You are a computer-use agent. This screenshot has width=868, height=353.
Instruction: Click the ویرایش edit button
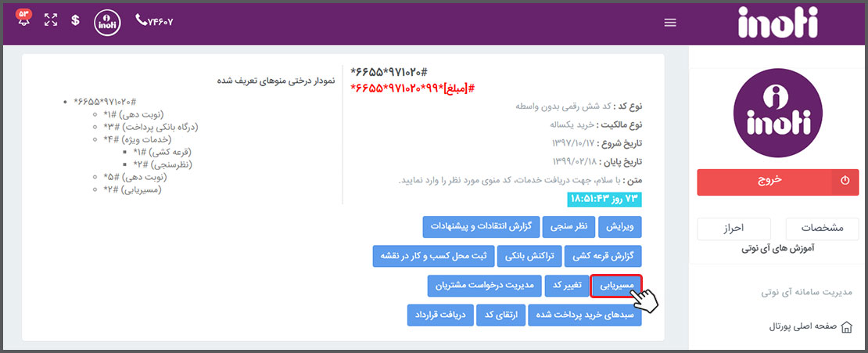(x=619, y=227)
